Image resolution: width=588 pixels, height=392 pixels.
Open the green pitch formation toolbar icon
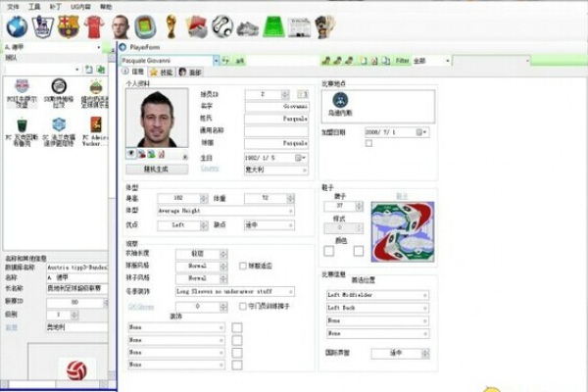(x=272, y=26)
